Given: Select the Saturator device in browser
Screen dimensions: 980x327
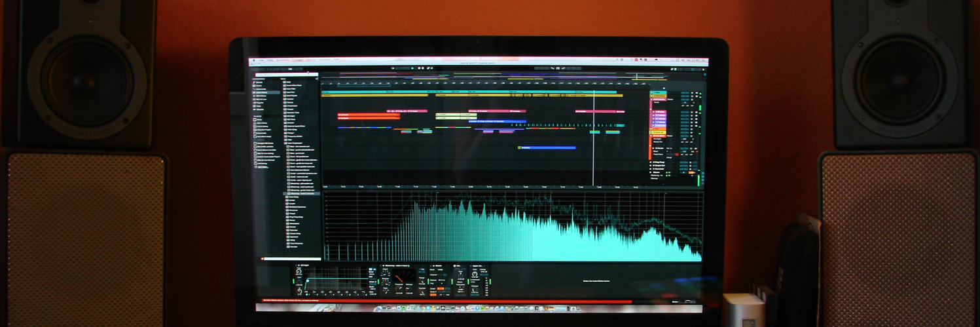Looking at the screenshot, I should coord(290,230).
